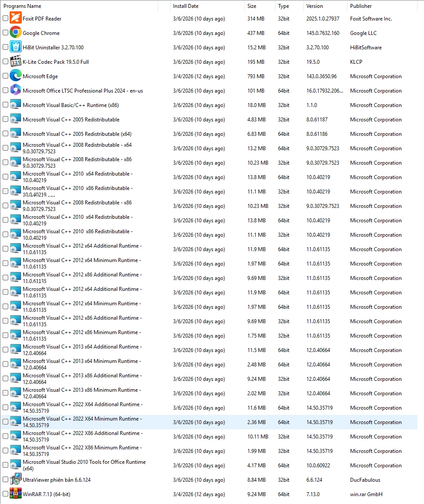Screen dimensions: 424x504
Task: Select the Microsoft Edge icon
Action: pos(16,76)
